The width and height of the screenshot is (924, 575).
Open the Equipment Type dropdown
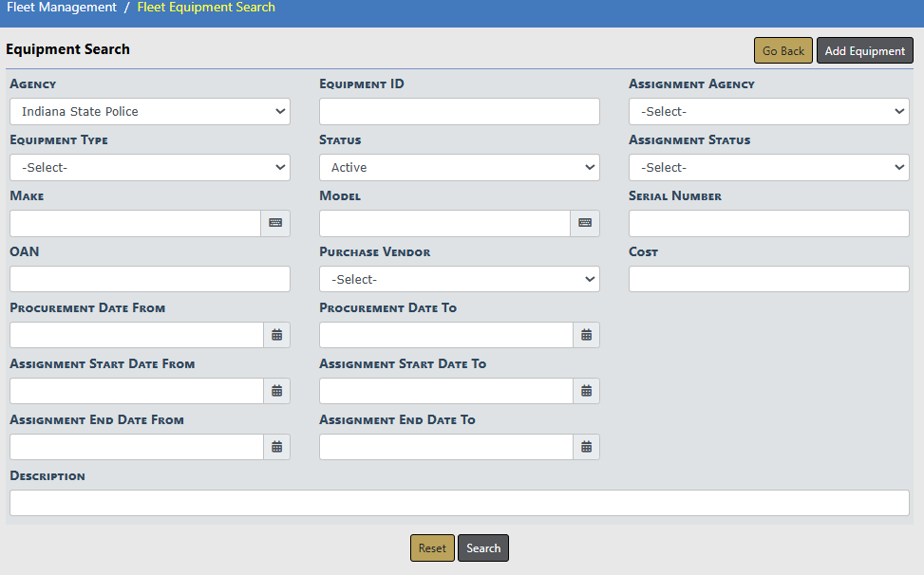pyautogui.click(x=150, y=168)
